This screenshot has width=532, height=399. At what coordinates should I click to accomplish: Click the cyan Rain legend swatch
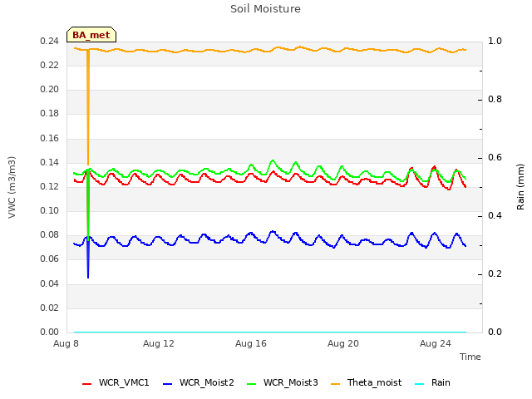tap(419, 384)
